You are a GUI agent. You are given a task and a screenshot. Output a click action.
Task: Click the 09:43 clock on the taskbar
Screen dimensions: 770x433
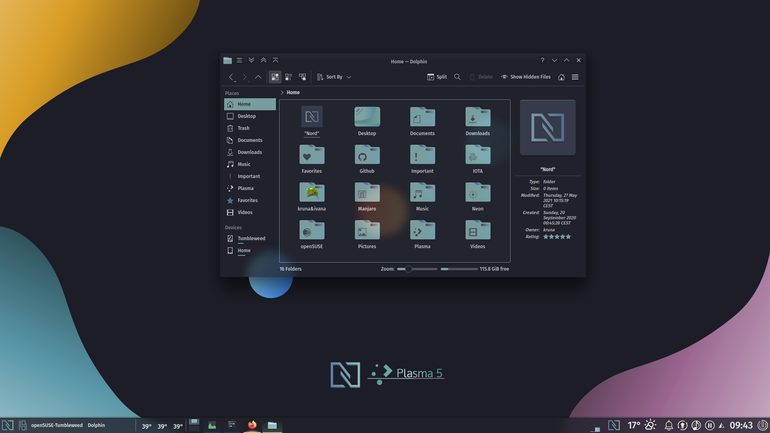click(x=741, y=425)
